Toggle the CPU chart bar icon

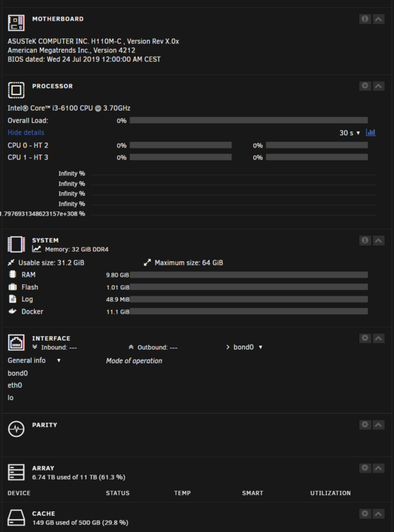pyautogui.click(x=371, y=133)
